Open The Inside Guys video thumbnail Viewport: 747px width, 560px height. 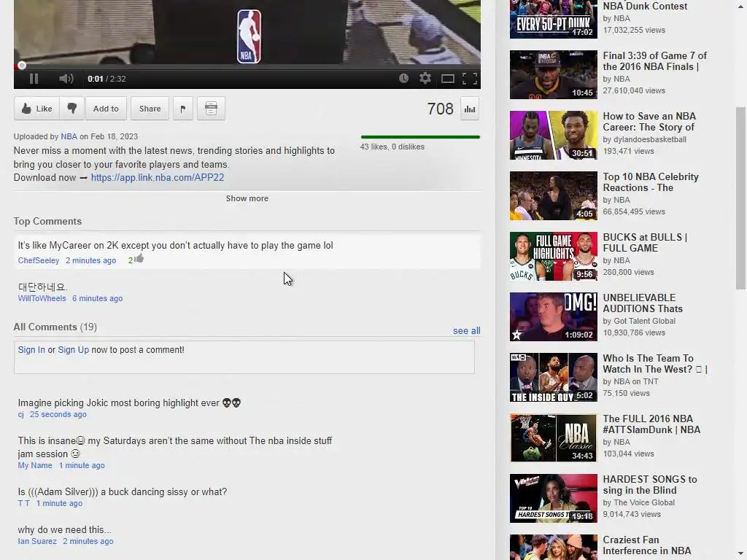point(553,377)
